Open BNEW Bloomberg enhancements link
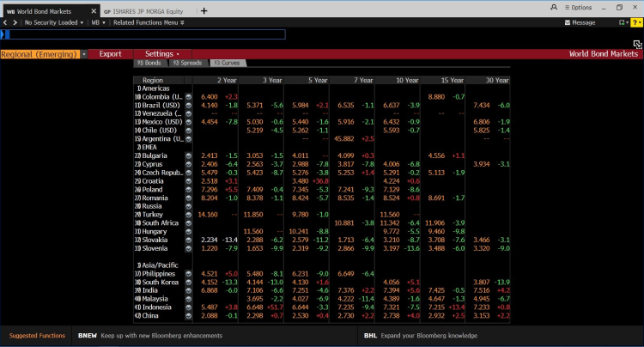 coord(150,336)
